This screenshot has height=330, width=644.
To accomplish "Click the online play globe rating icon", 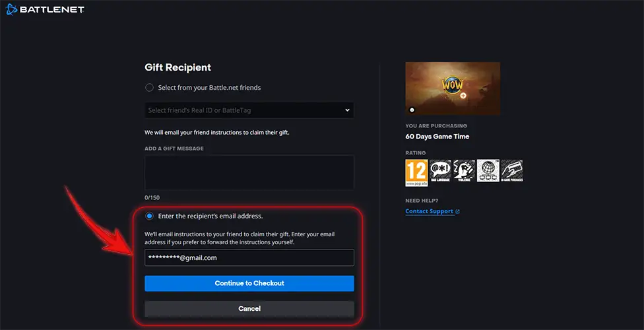I will coord(488,171).
